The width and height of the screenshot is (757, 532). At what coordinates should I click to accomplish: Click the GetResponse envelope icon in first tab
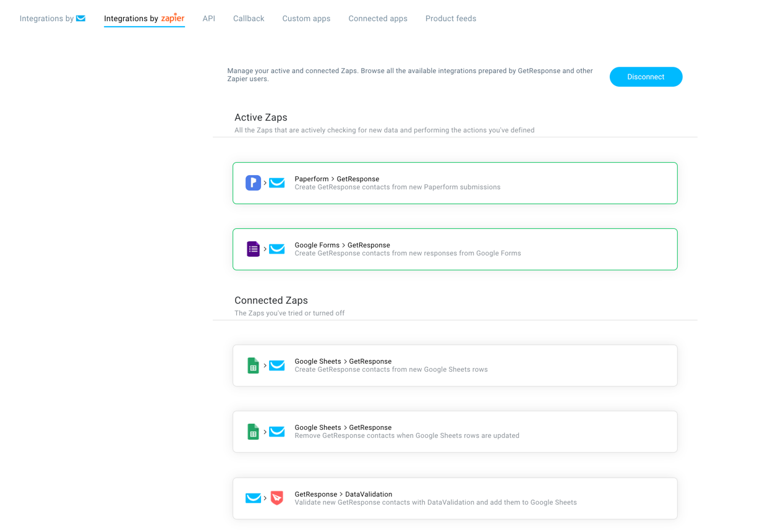coord(80,19)
